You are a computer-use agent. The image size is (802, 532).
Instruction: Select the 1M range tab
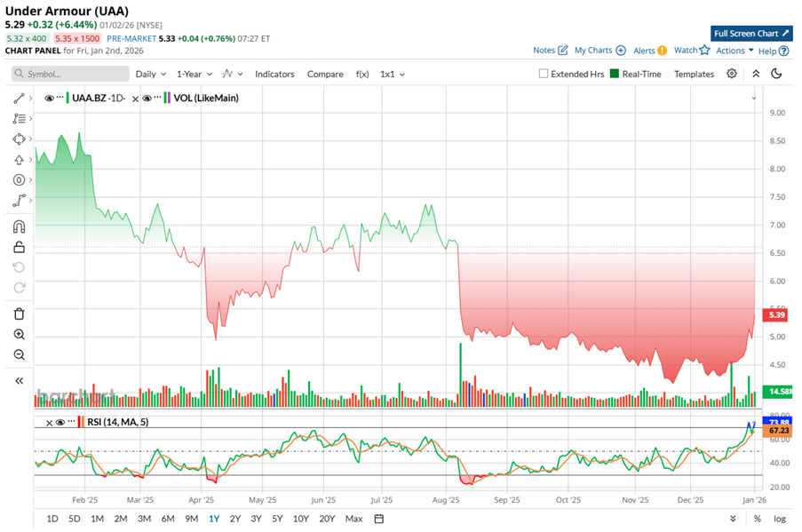coord(97,519)
